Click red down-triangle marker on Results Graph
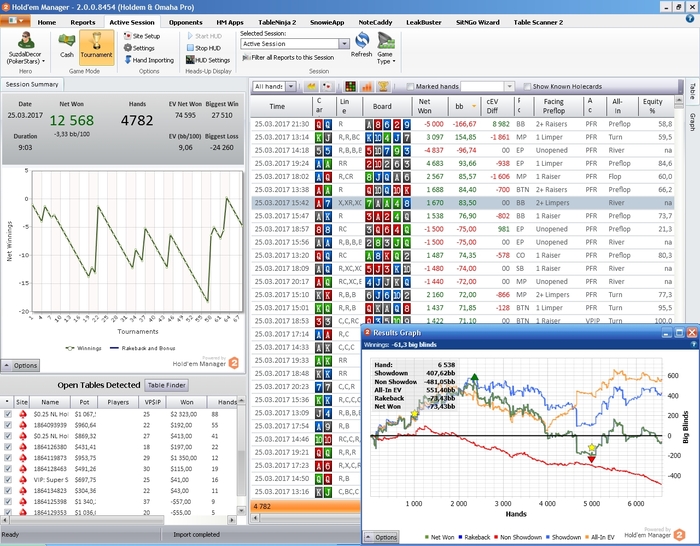 tap(592, 459)
